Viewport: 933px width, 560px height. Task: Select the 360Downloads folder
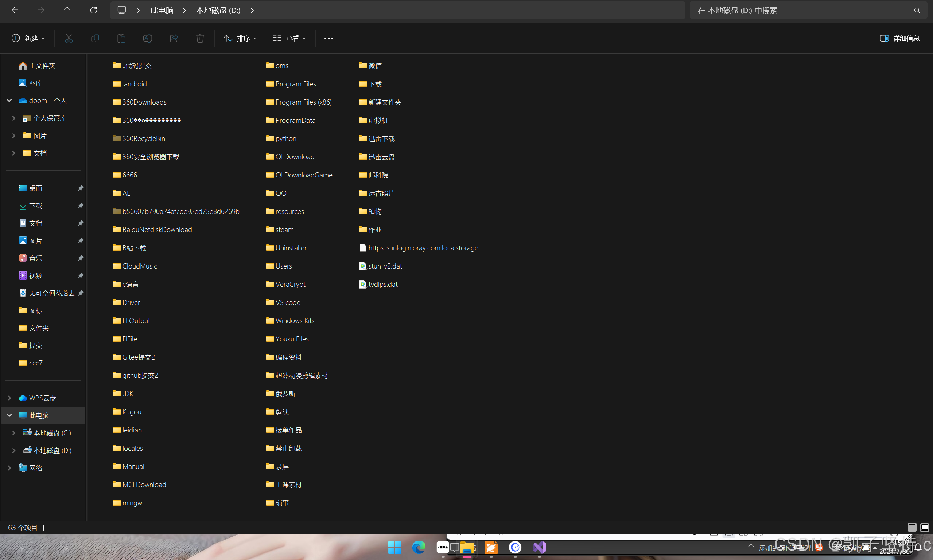coord(140,102)
